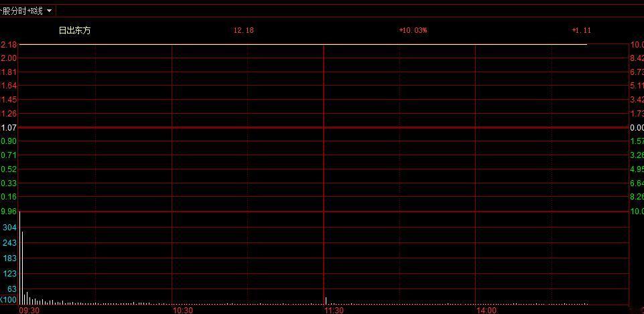This screenshot has height=314, width=644.
Task: Select the 4.95 green right percent label
Action: (637, 169)
